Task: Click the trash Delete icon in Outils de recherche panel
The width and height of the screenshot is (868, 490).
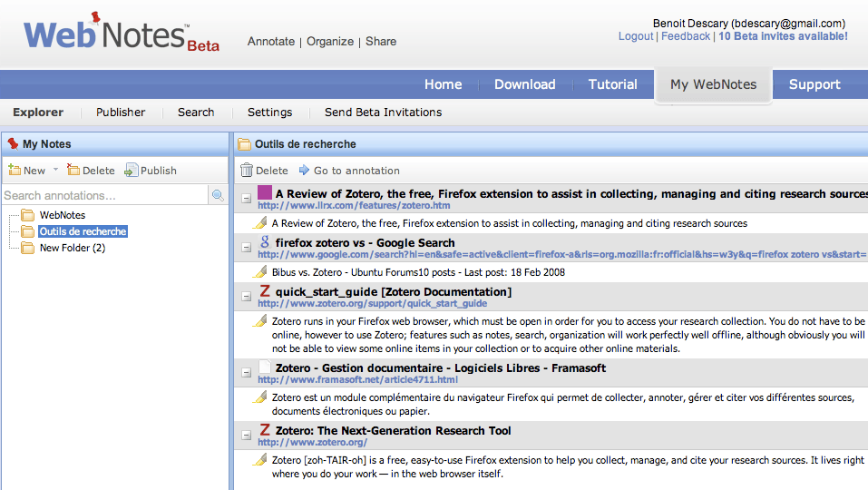Action: [x=247, y=171]
